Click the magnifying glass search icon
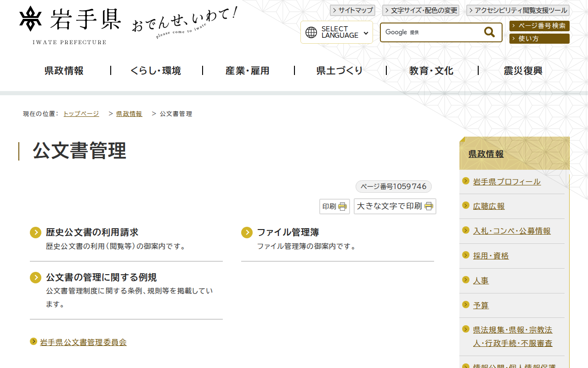Image resolution: width=588 pixels, height=368 pixels. (489, 32)
